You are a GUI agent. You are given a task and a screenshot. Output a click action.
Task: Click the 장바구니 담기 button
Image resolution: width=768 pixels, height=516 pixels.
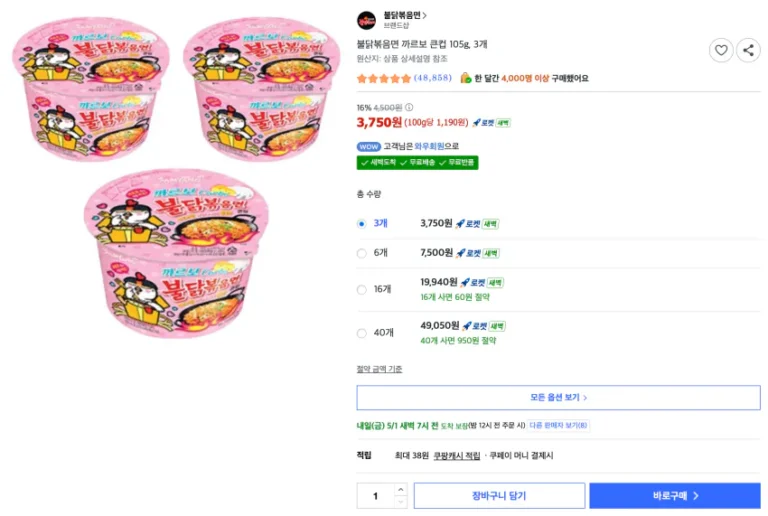499,496
